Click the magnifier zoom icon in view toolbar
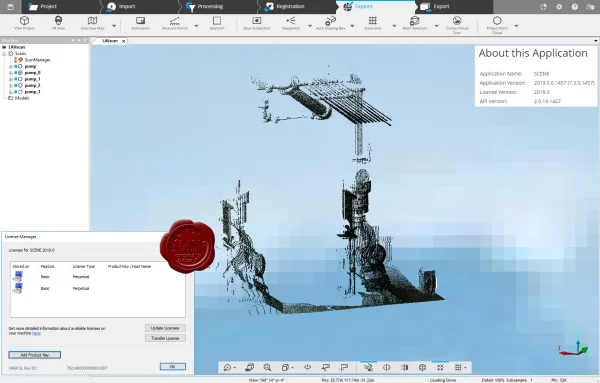 pos(267,367)
